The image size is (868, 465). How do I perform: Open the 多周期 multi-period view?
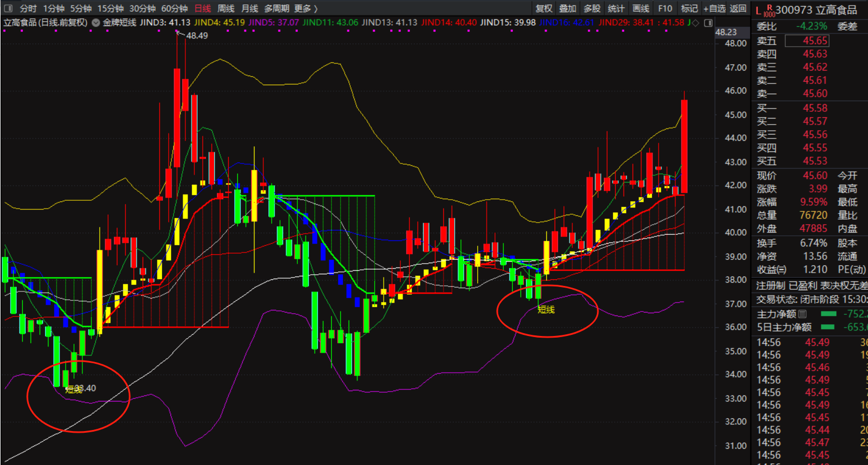[x=276, y=8]
